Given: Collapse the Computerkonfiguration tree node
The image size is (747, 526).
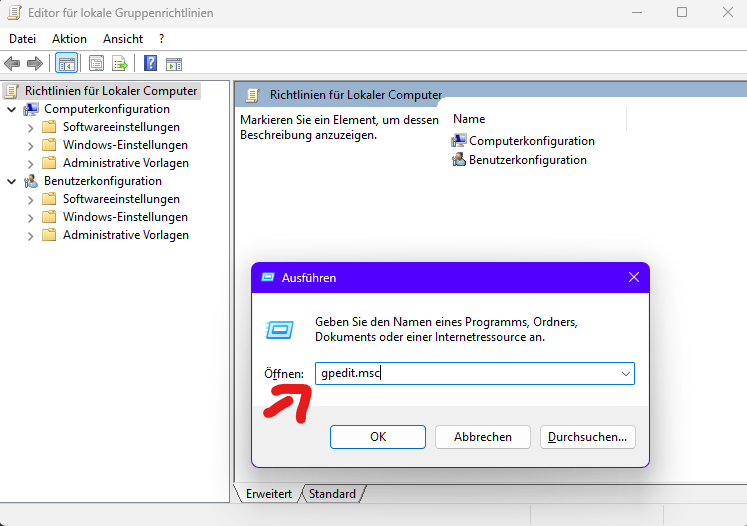Looking at the screenshot, I should click(11, 109).
